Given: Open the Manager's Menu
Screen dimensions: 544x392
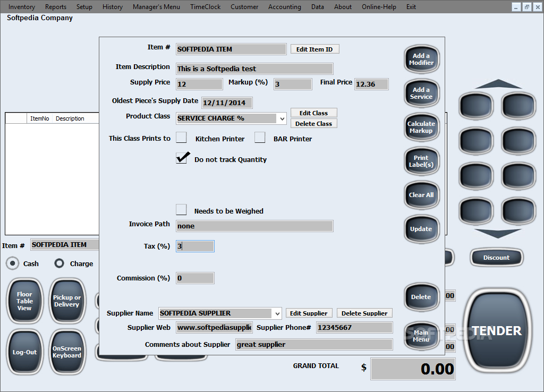Looking at the screenshot, I should point(156,6).
